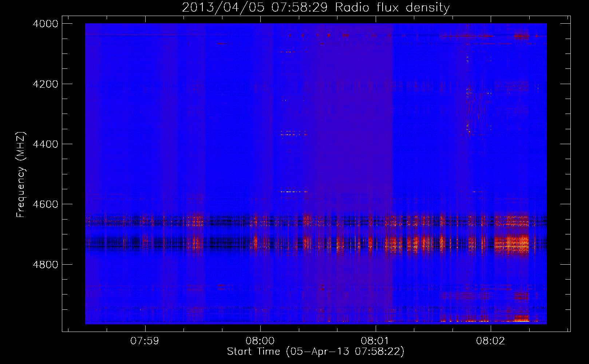The image size is (589, 364).
Task: Click the 07:59 time tick label
Action: pos(145,341)
